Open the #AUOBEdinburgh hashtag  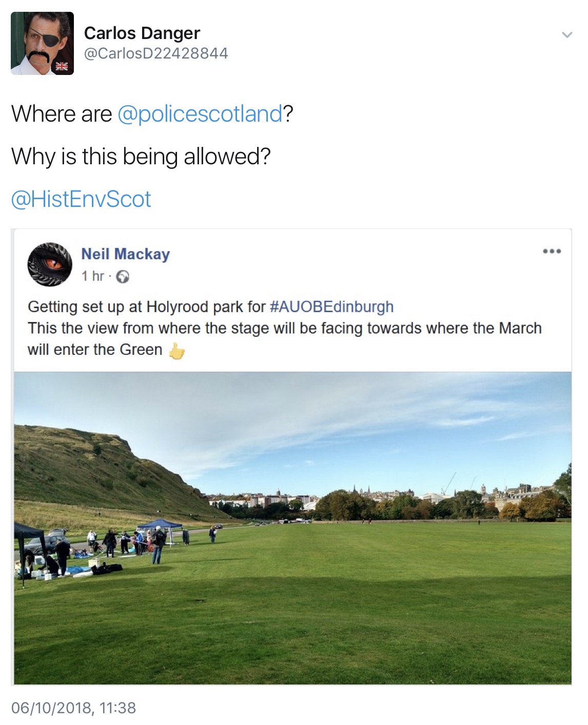(331, 307)
